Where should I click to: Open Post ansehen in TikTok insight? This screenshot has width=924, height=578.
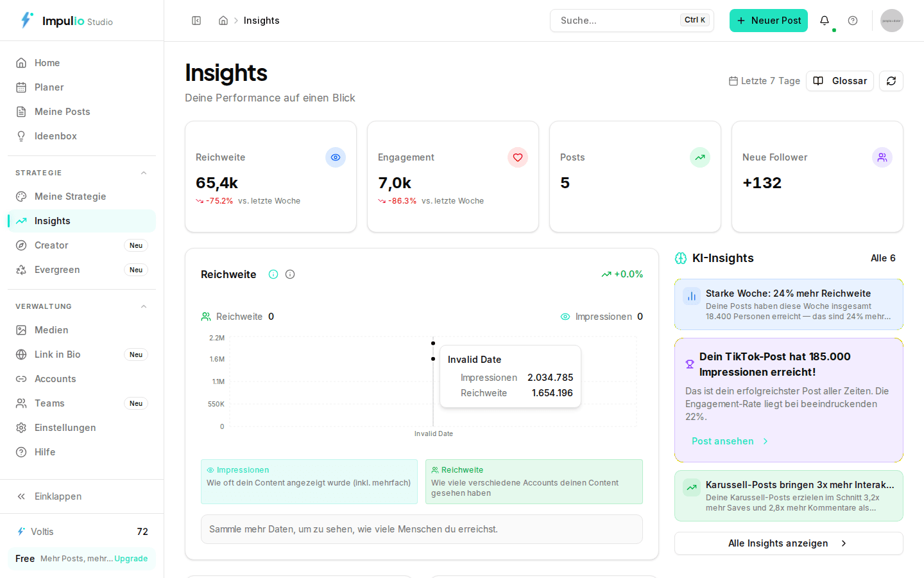(723, 441)
